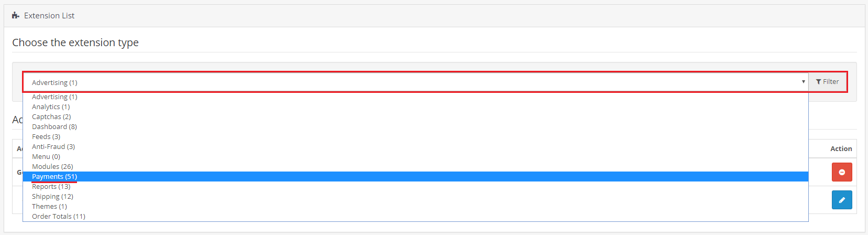Open the extension type dropdown arrow

coord(803,82)
